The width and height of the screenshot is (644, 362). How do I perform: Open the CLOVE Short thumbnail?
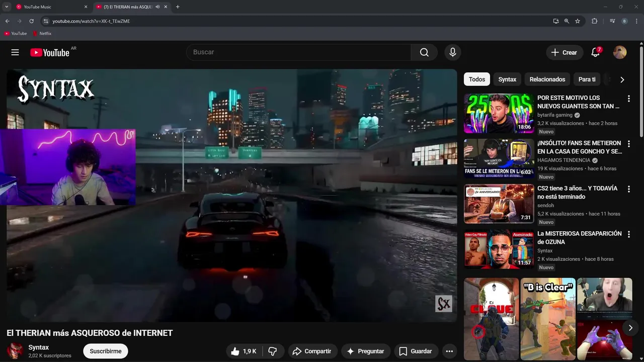tap(491, 319)
